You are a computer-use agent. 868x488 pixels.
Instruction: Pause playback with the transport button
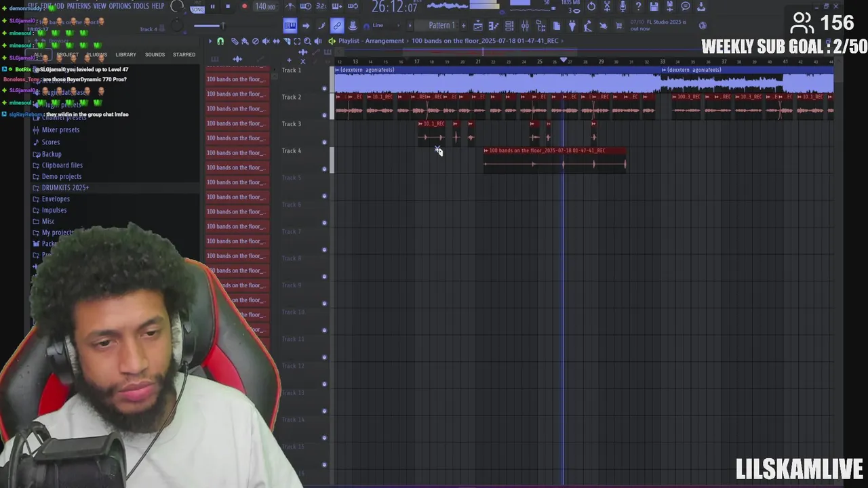pos(212,6)
